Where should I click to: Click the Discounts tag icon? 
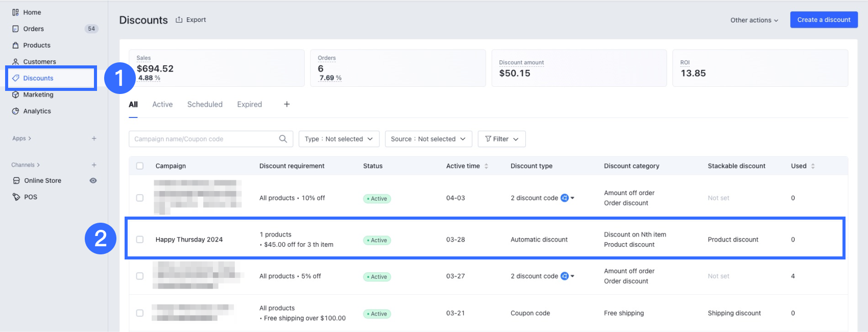point(15,78)
